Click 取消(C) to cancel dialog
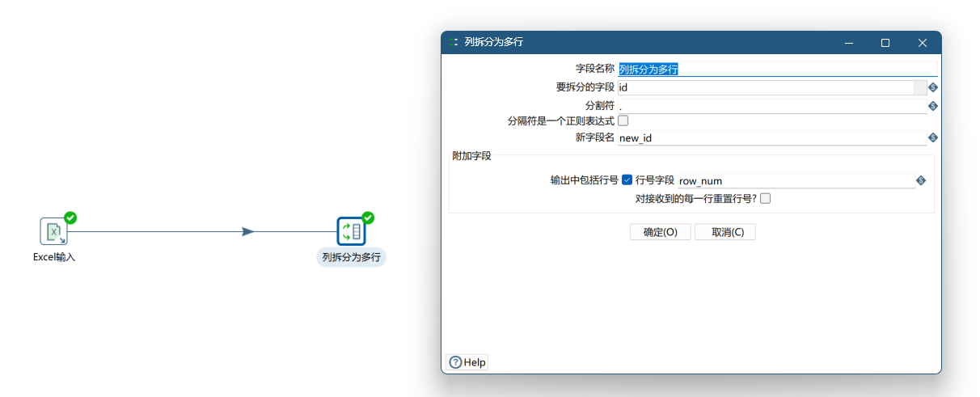 pyautogui.click(x=725, y=232)
